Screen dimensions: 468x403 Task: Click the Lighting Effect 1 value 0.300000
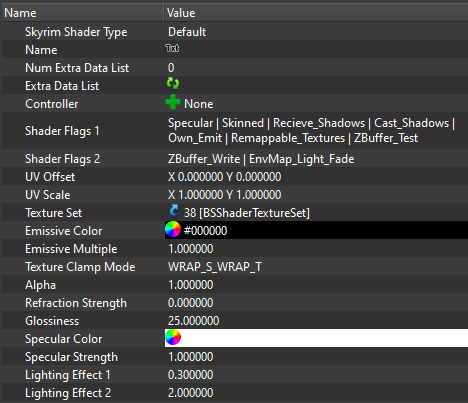[191, 375]
